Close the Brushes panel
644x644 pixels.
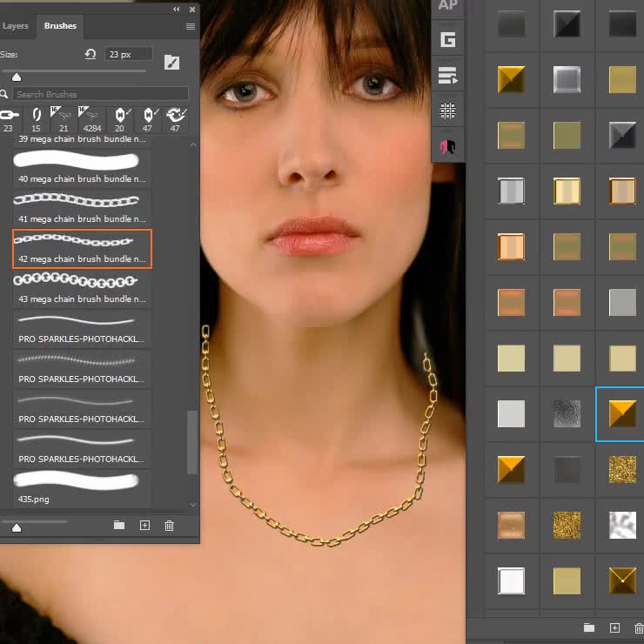pyautogui.click(x=192, y=9)
